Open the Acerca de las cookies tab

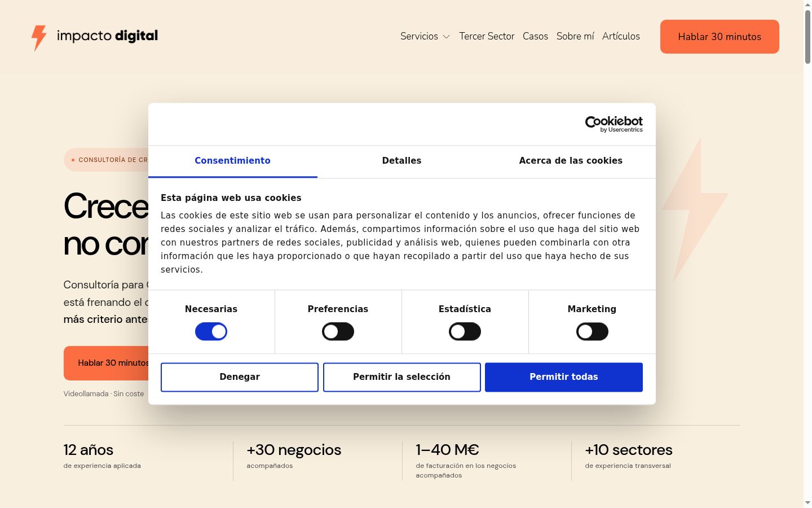[x=571, y=161]
